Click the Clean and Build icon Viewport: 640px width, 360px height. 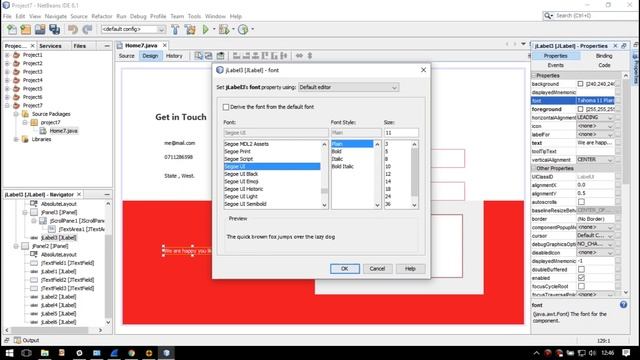pyautogui.click(x=190, y=29)
